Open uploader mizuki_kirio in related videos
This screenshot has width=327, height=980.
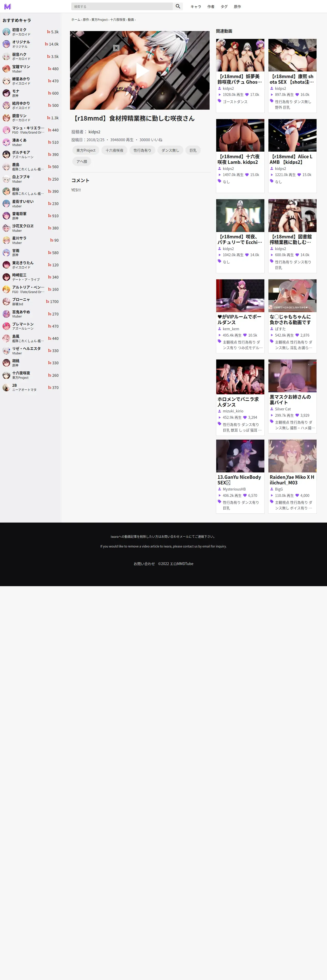tap(233, 411)
